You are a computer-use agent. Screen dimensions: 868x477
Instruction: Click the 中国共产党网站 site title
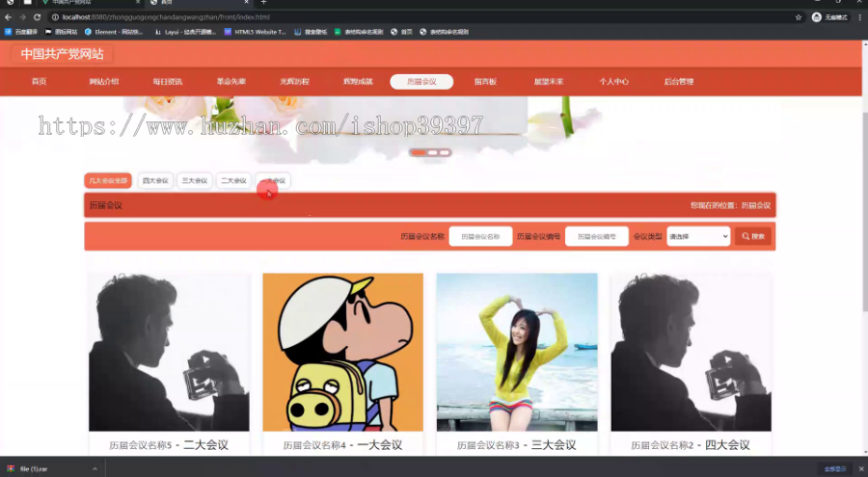tap(62, 54)
